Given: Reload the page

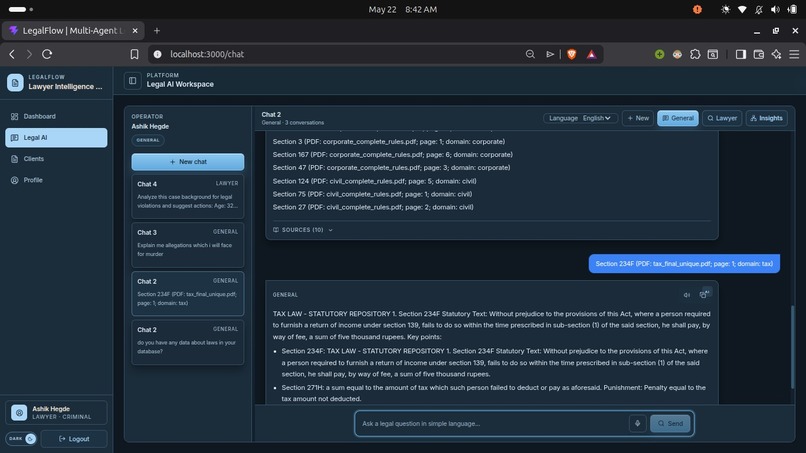Looking at the screenshot, I should tap(47, 54).
